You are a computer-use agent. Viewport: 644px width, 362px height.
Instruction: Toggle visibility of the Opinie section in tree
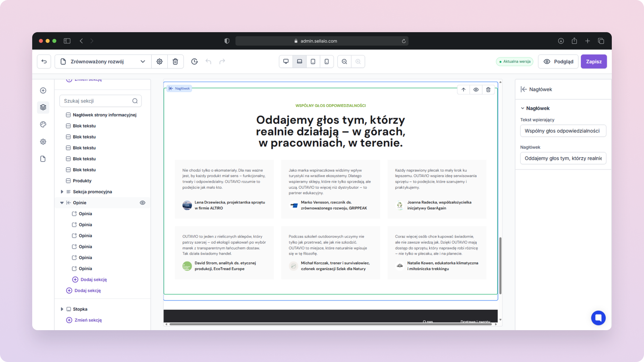(x=143, y=203)
